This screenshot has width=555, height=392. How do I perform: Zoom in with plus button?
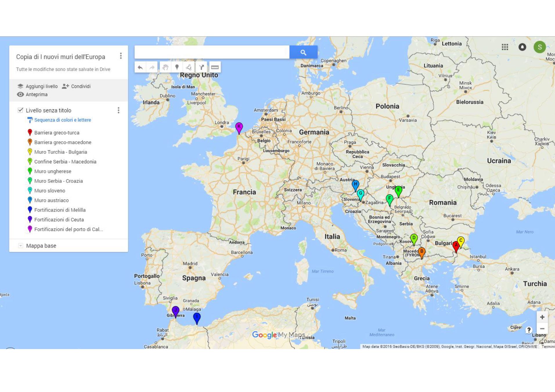click(x=542, y=317)
